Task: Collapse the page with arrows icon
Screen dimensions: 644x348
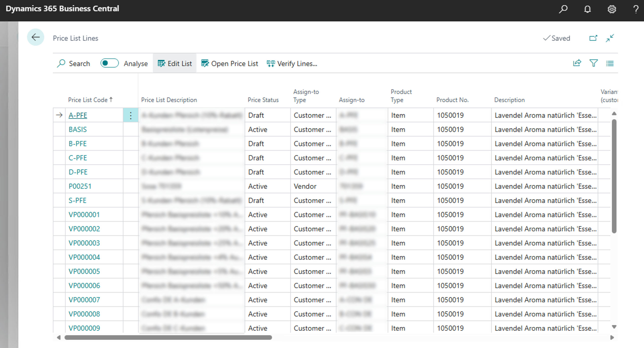Action: point(610,38)
